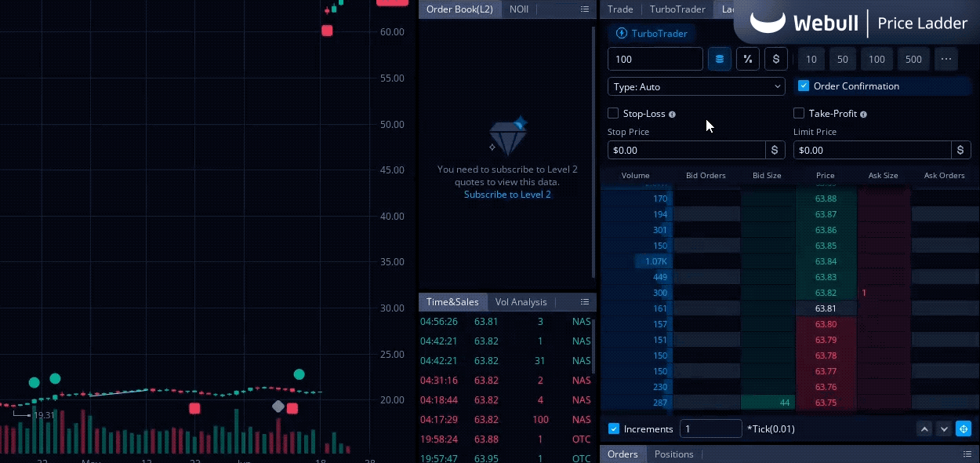Set quantity preset to 500

(x=913, y=59)
